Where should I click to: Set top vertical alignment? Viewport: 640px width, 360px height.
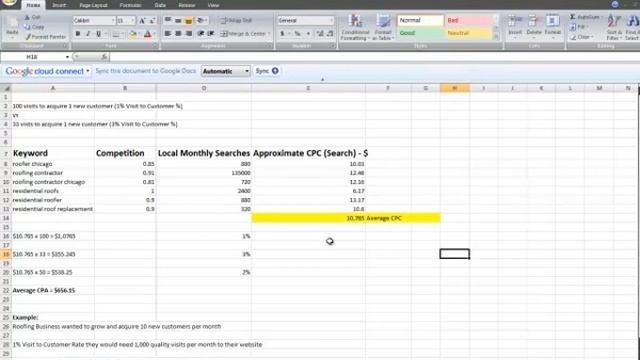point(168,20)
